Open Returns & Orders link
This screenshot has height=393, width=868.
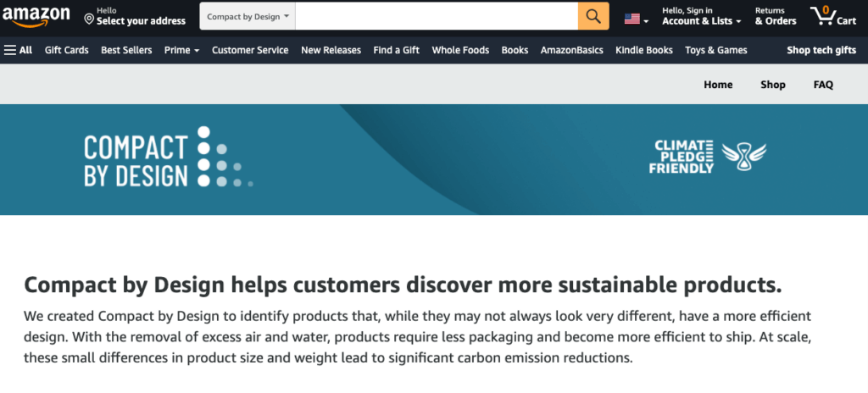(x=776, y=16)
